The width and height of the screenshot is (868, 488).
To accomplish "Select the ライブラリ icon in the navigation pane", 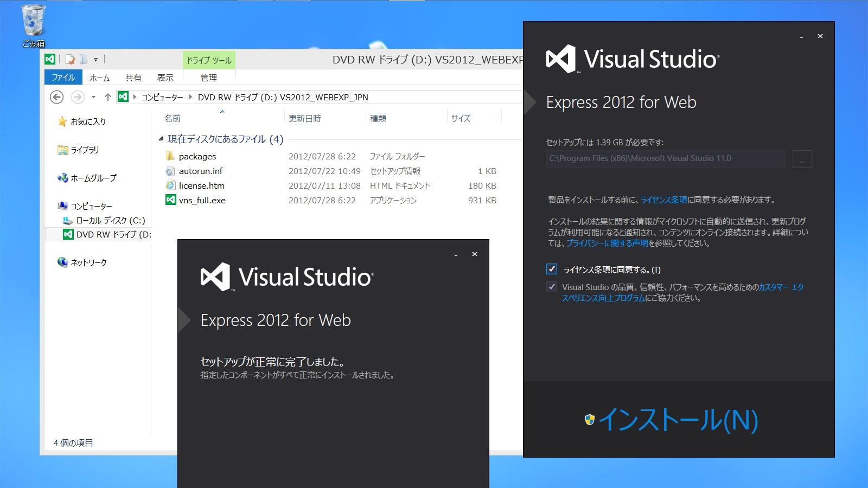I will click(x=63, y=150).
